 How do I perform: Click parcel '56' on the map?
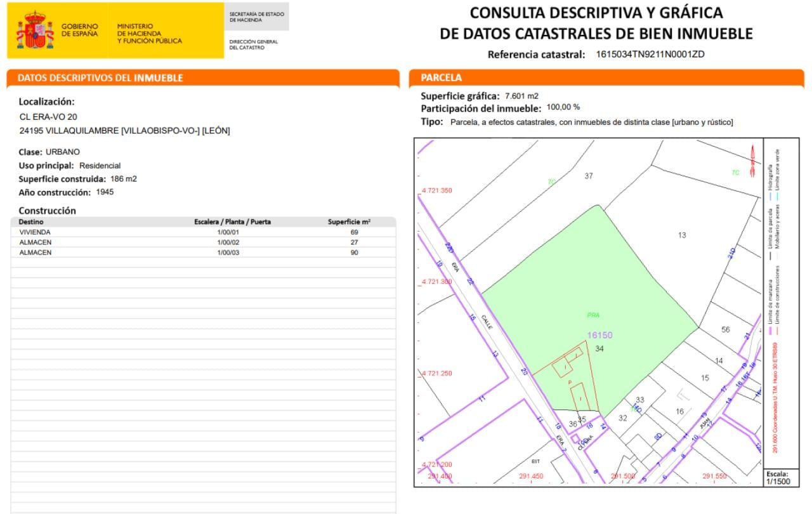(x=726, y=330)
